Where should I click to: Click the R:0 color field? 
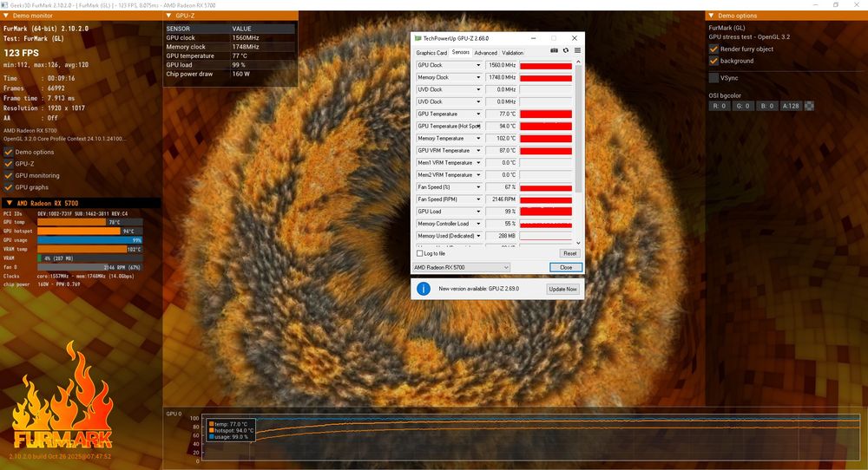click(x=719, y=106)
